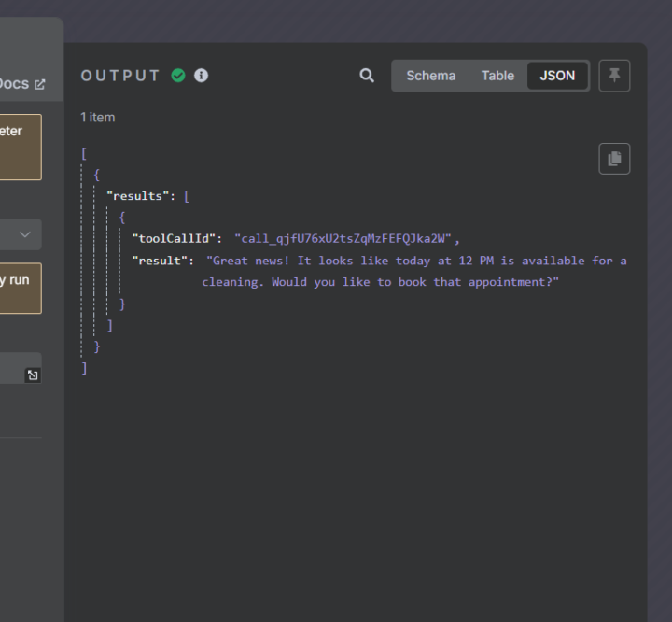Switch to Table view tab

pos(497,76)
